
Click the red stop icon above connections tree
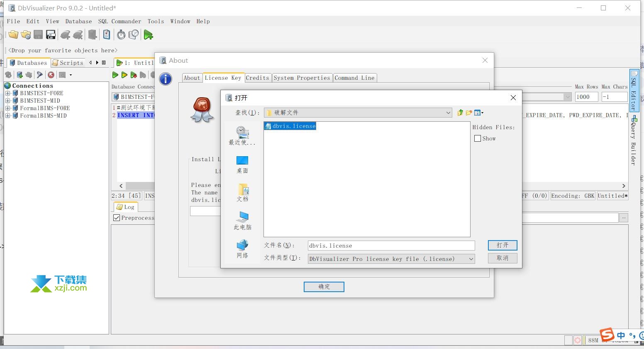pyautogui.click(x=51, y=75)
